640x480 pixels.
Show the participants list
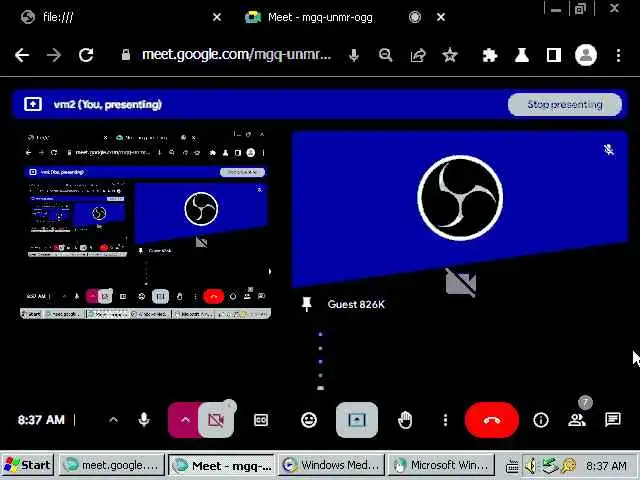pos(577,420)
